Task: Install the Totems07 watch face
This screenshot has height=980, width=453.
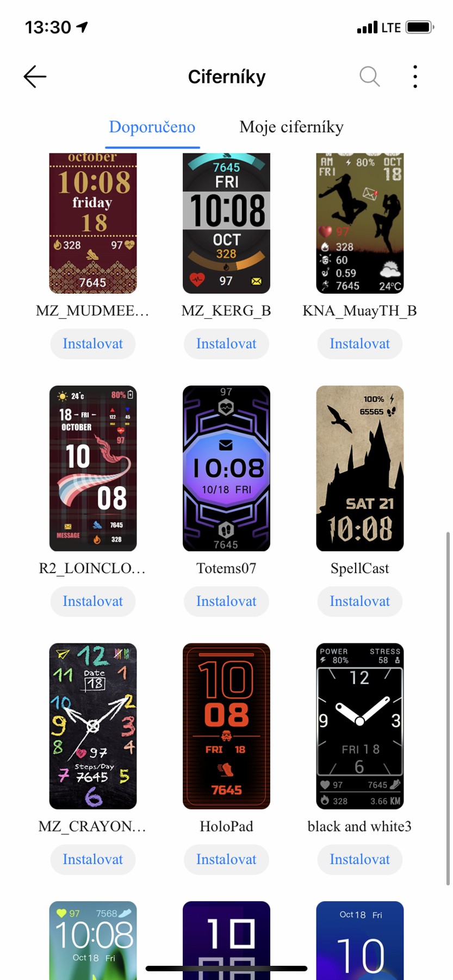Action: tap(226, 601)
